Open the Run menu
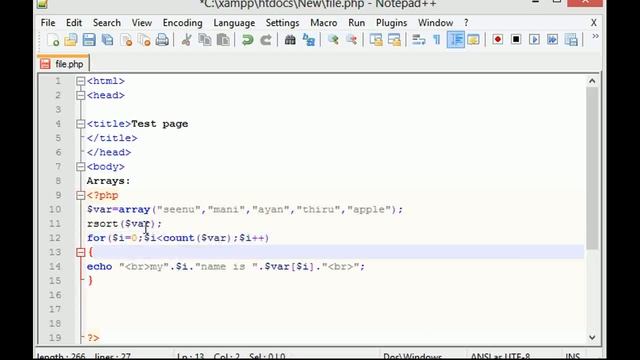This screenshot has width=640, height=360. [356, 23]
